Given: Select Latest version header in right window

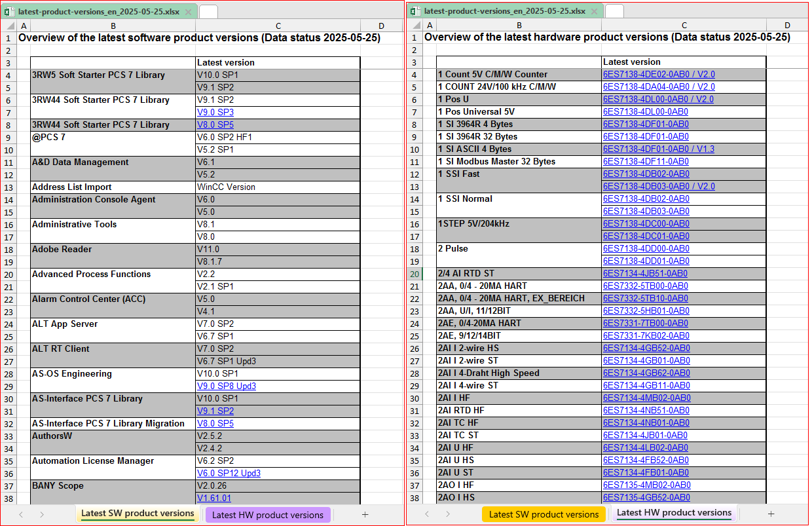Looking at the screenshot, I should [x=684, y=62].
